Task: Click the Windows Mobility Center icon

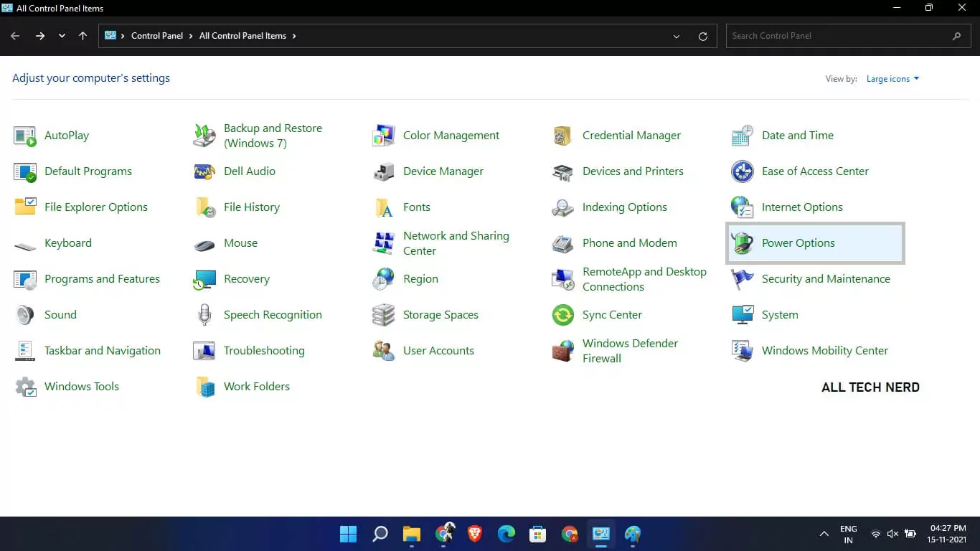Action: pos(743,351)
